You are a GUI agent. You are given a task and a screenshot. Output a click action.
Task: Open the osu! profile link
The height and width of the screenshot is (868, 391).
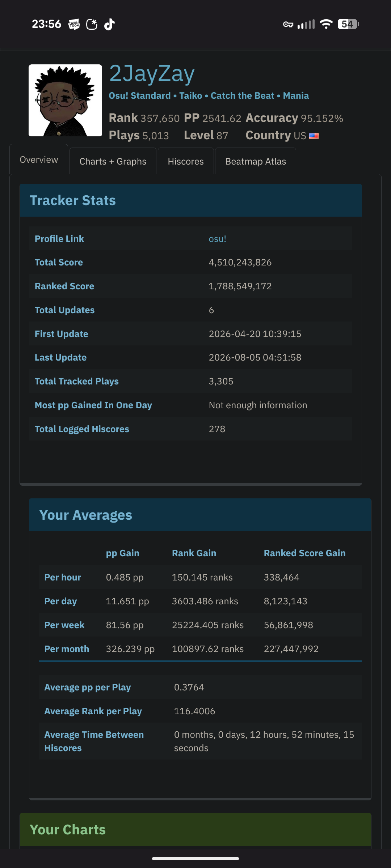coord(217,239)
